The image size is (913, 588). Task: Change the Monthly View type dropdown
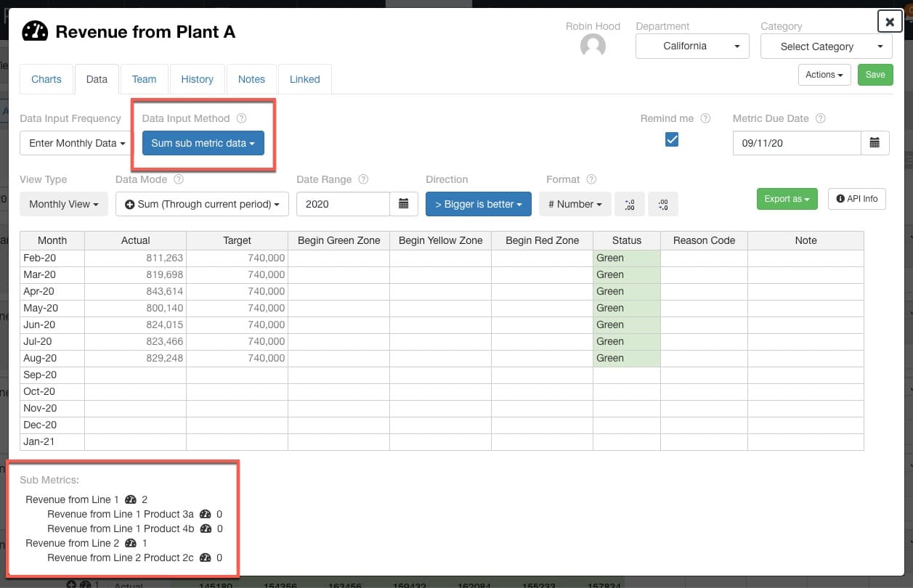coord(64,204)
